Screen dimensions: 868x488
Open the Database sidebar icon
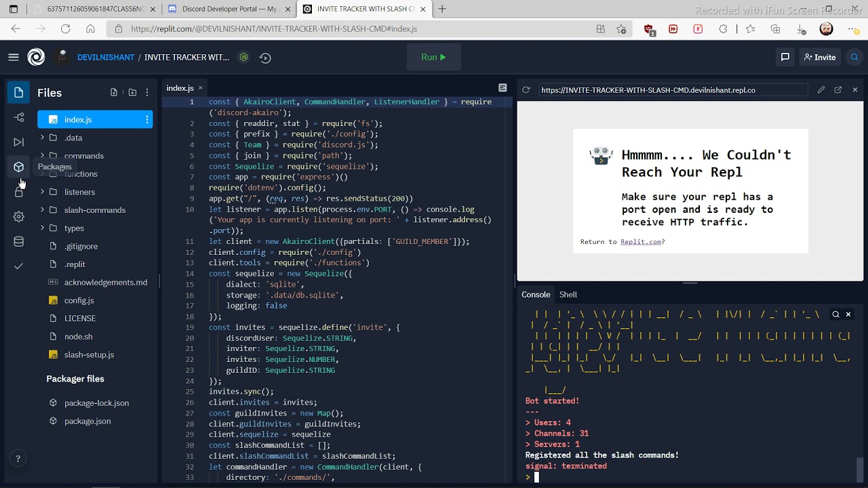coord(18,242)
